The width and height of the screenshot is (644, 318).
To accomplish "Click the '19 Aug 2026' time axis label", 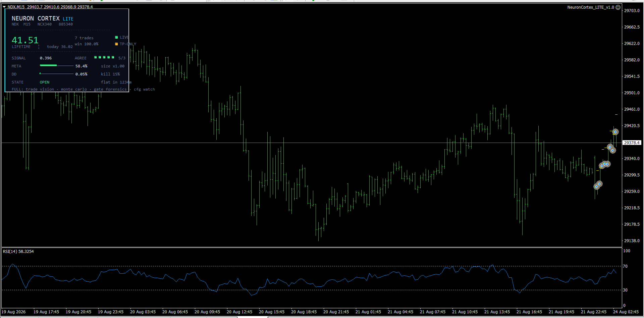I will pos(13,312).
